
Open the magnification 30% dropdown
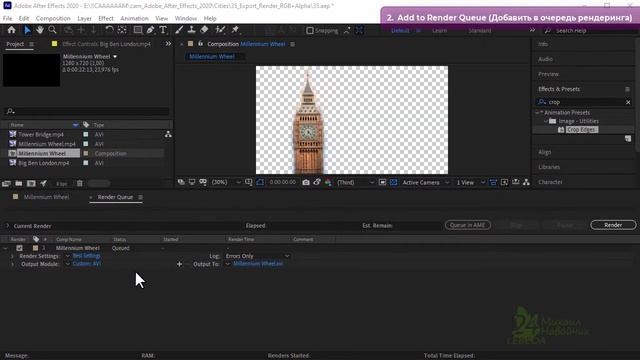pos(226,182)
